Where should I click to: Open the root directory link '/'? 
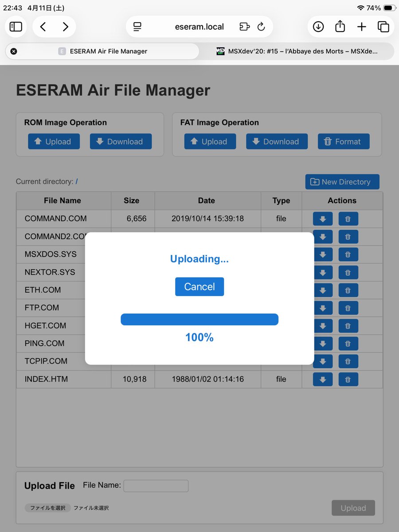tap(77, 181)
